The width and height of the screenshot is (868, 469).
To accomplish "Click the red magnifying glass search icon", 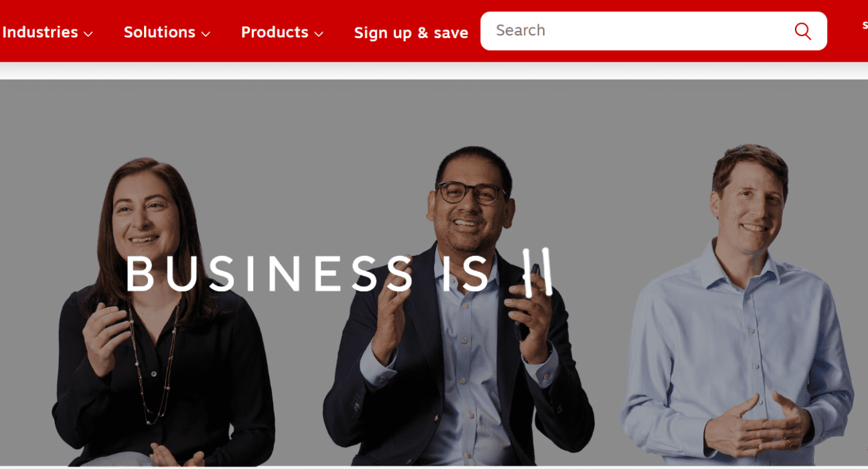I will [802, 31].
